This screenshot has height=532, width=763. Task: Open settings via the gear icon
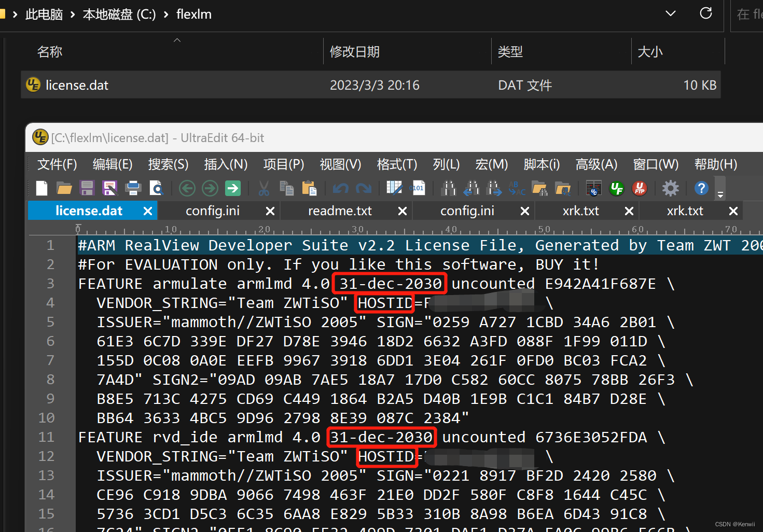coord(671,188)
